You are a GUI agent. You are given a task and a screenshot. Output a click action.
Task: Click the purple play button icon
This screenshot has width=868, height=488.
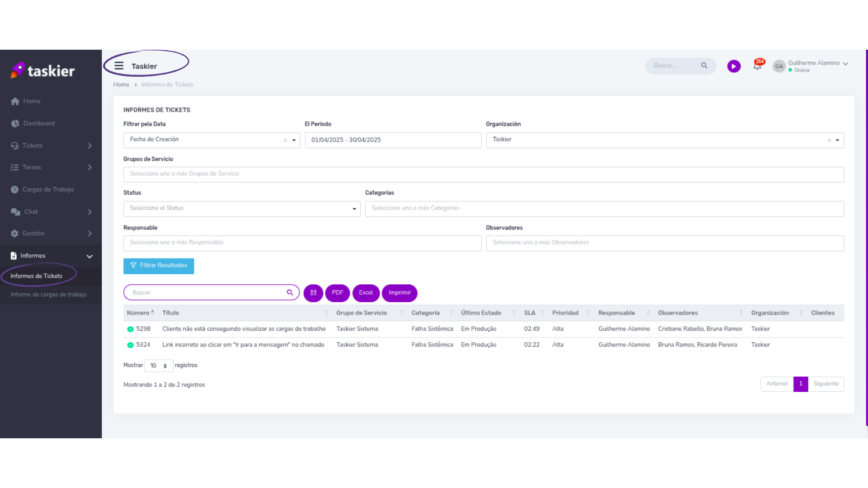tap(734, 66)
